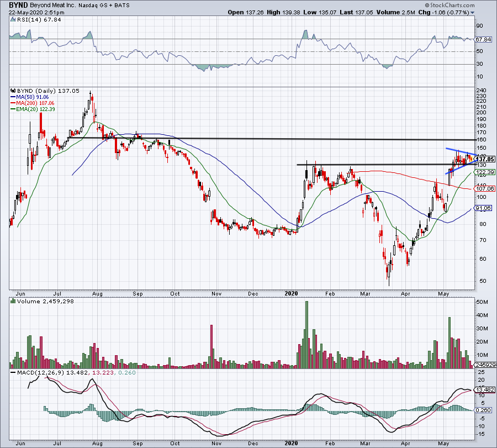Click the Aug label on the bottom MACD axis
The image size is (497, 448).
[97, 443]
